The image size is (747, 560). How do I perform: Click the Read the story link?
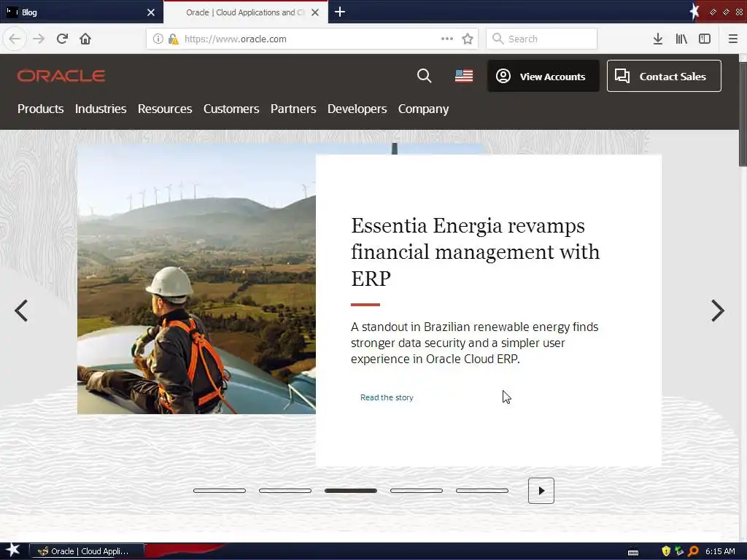coord(387,397)
